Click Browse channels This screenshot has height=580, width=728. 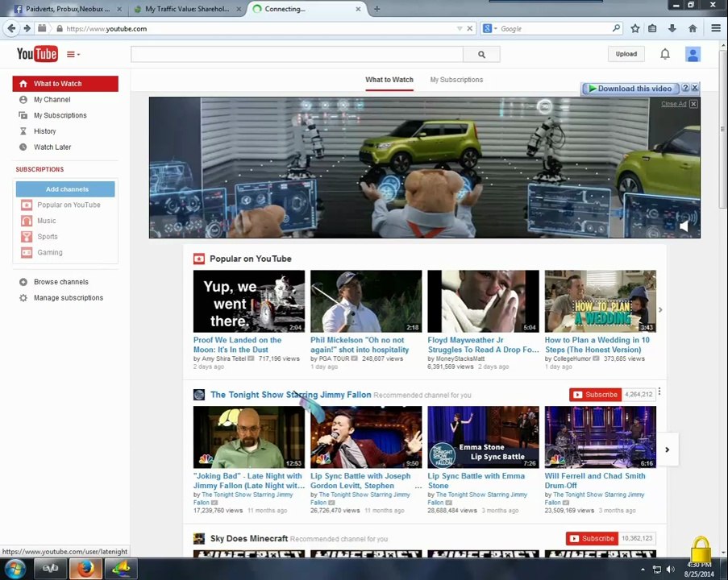click(x=60, y=282)
